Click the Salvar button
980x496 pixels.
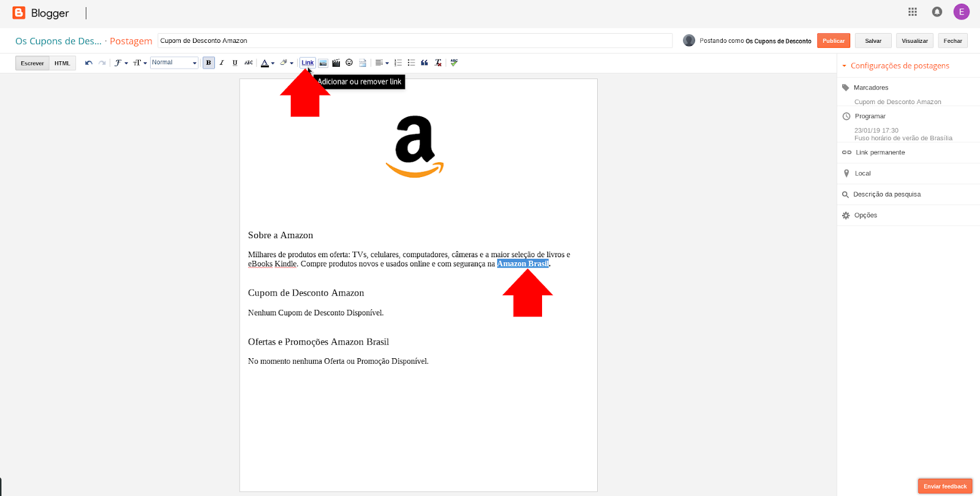(x=873, y=40)
